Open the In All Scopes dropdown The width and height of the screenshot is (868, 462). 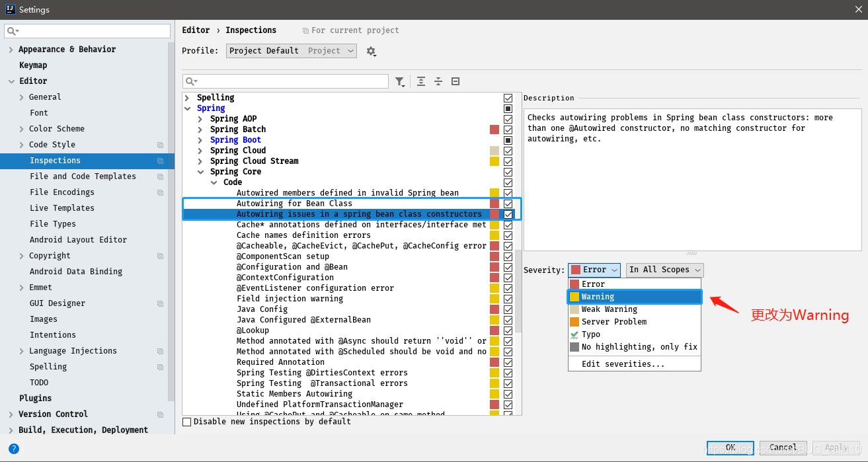pyautogui.click(x=664, y=270)
